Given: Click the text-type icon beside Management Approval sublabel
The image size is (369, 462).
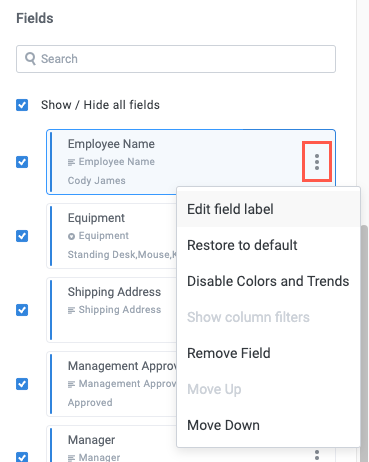Looking at the screenshot, I should point(71,384).
